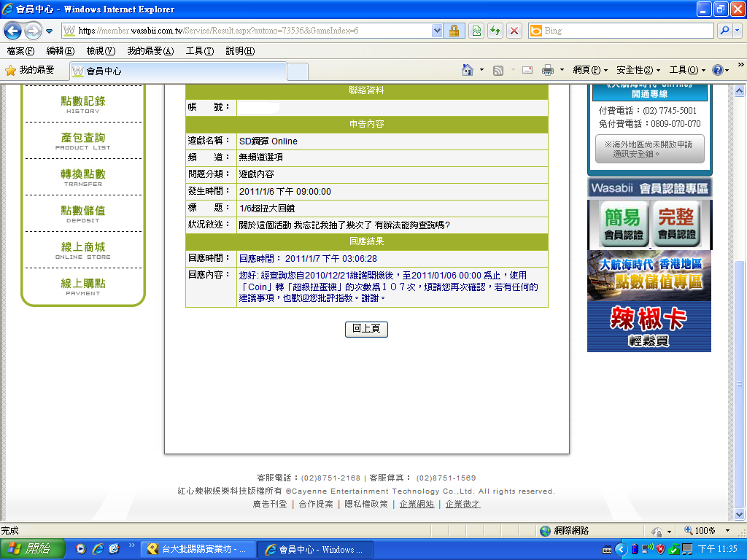This screenshot has height=560, width=747.
Task: Click the Stop loading X icon
Action: click(x=514, y=31)
